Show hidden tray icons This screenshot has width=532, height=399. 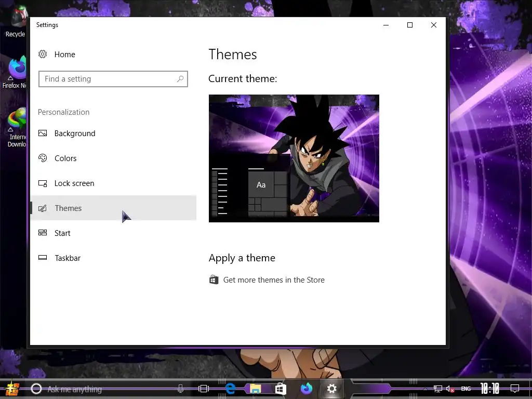425,389
